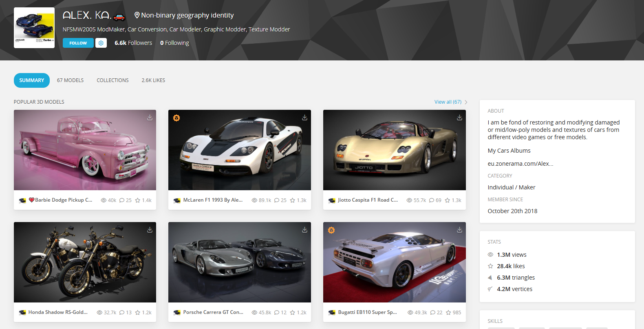Click author avatar on McLaren F1 card
Image resolution: width=644 pixels, height=329 pixels.
pyautogui.click(x=177, y=200)
